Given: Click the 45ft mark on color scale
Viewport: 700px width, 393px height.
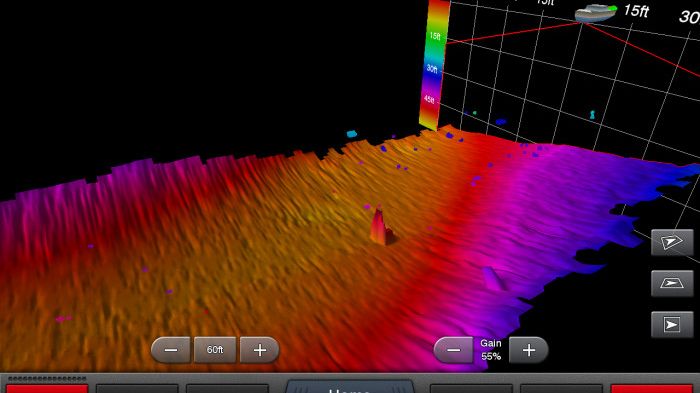Looking at the screenshot, I should coord(429,99).
